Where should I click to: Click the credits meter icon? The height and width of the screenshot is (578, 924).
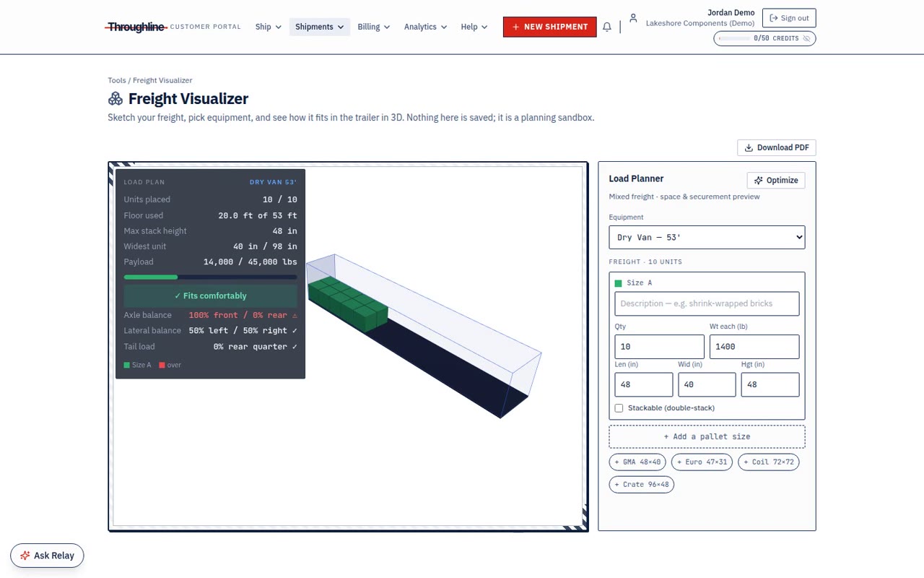coord(806,38)
